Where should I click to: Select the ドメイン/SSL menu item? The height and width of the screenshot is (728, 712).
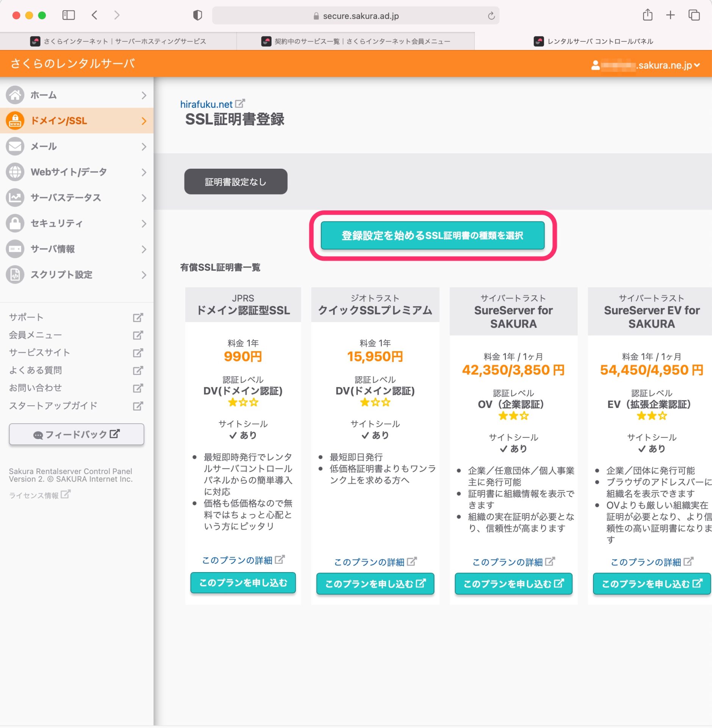coord(76,121)
